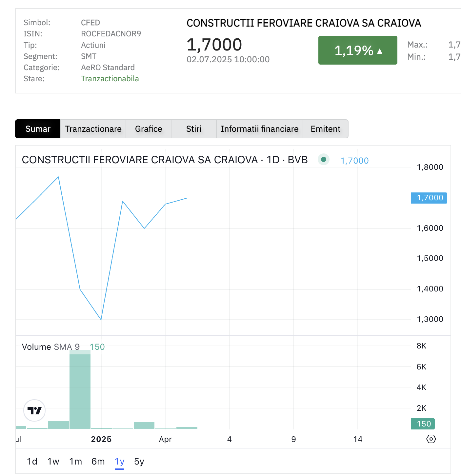
Task: Set chart range to 6m
Action: [98, 462]
